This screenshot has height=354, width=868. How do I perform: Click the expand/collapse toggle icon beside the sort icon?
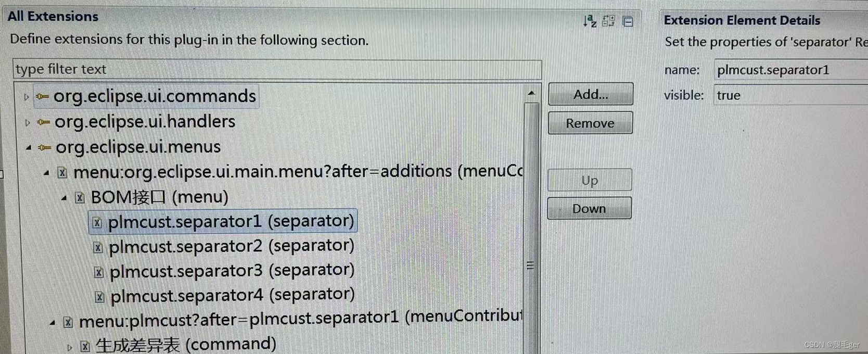[608, 21]
